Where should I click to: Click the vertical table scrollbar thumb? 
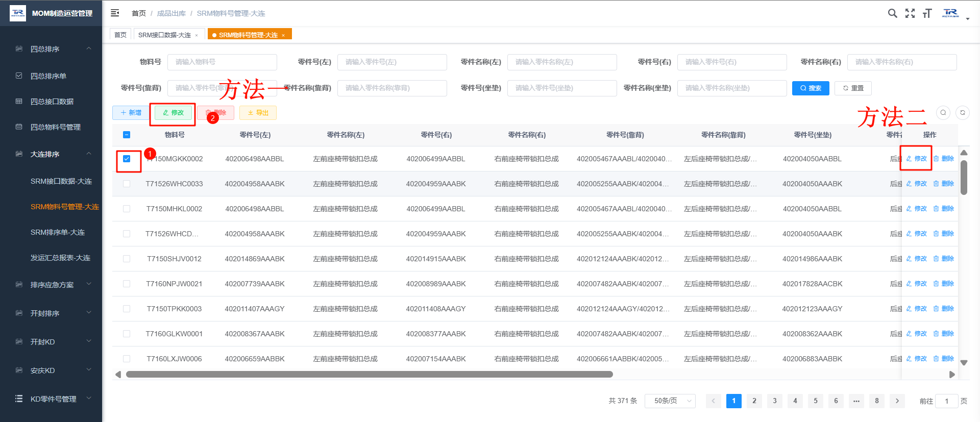pyautogui.click(x=964, y=178)
